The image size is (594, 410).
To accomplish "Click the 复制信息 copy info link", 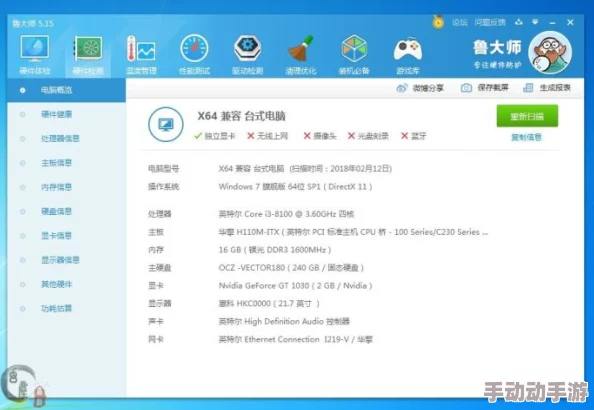I will click(527, 137).
